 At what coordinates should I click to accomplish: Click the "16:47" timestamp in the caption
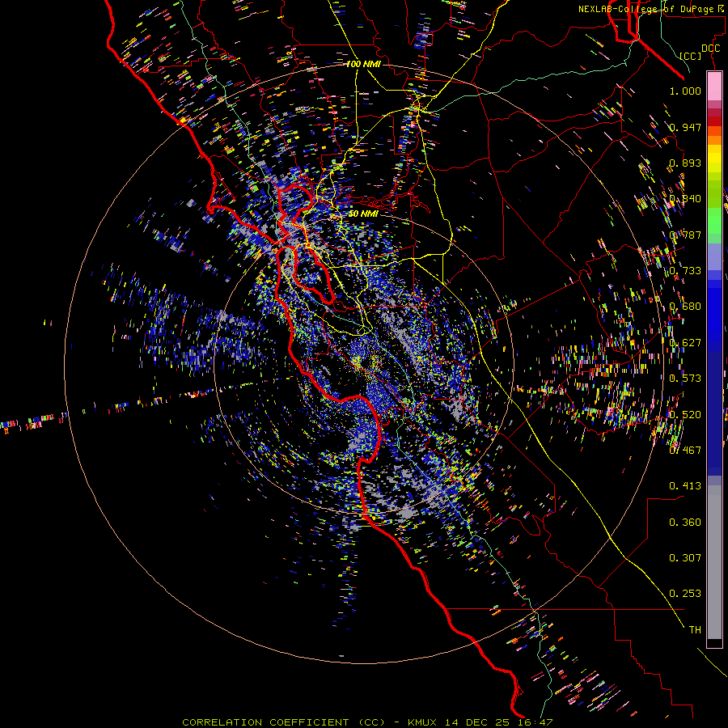(535, 722)
